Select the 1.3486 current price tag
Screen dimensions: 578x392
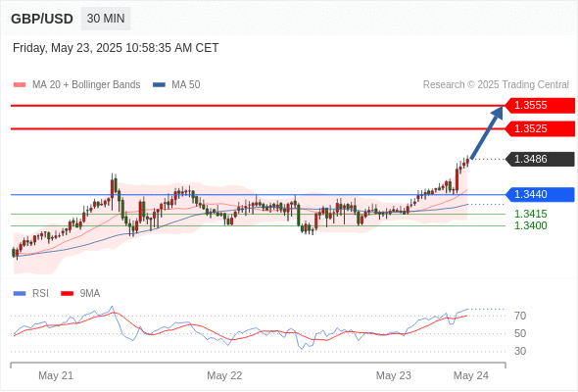click(x=539, y=159)
